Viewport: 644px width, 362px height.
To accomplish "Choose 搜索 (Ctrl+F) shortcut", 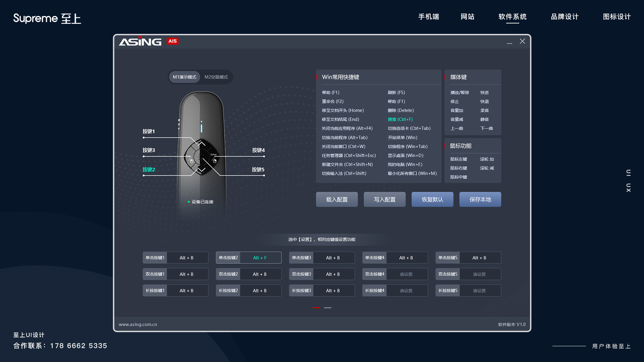I will pyautogui.click(x=400, y=119).
